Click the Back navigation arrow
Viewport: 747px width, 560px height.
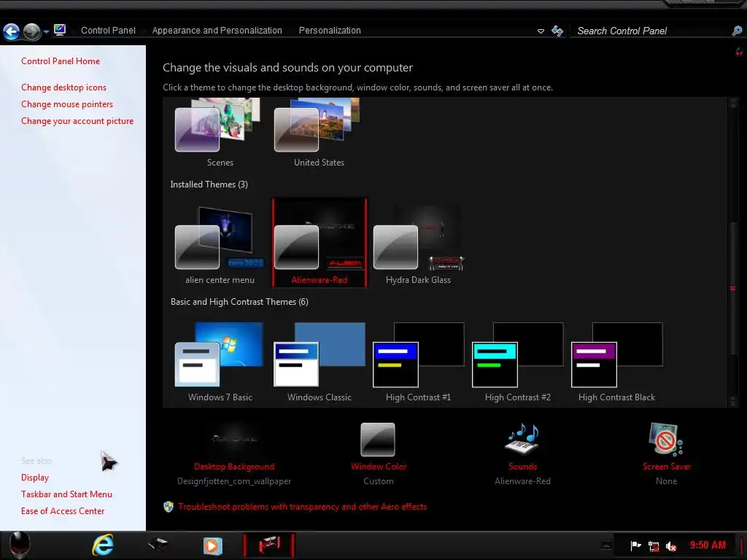tap(12, 31)
